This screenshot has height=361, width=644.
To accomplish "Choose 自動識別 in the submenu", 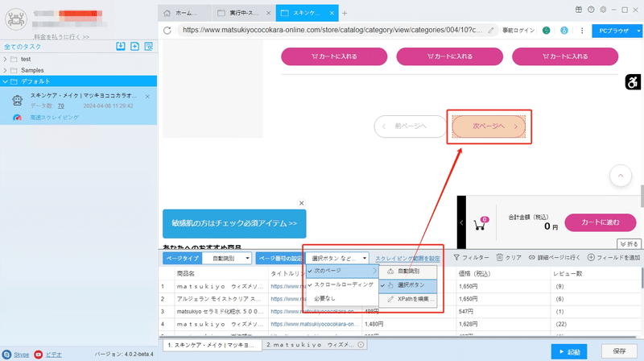I will pyautogui.click(x=408, y=272).
